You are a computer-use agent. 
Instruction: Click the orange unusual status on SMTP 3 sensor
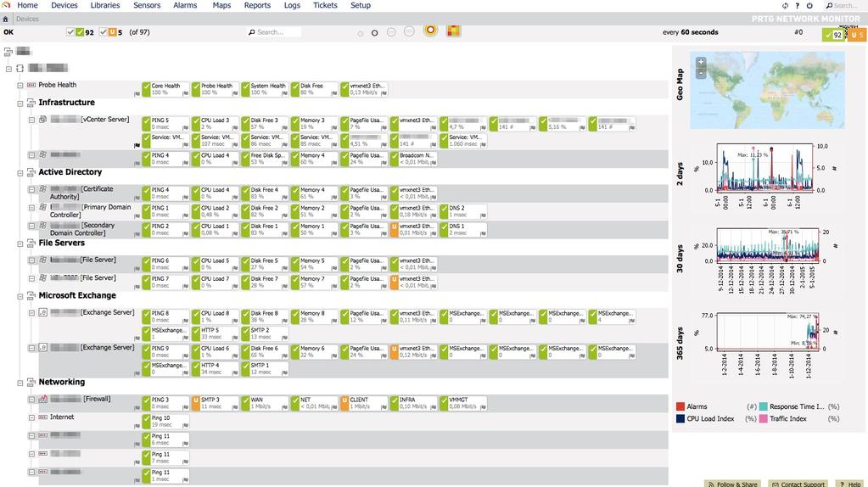click(195, 403)
